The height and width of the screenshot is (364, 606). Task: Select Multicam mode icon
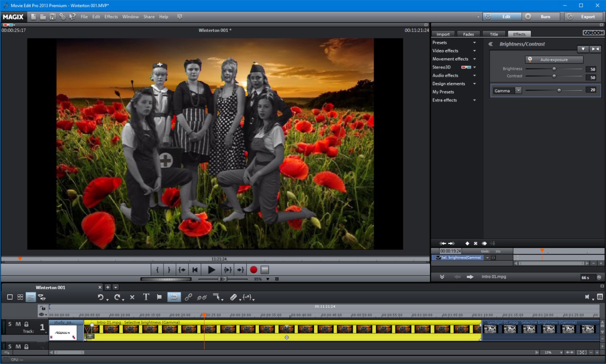coord(42,297)
